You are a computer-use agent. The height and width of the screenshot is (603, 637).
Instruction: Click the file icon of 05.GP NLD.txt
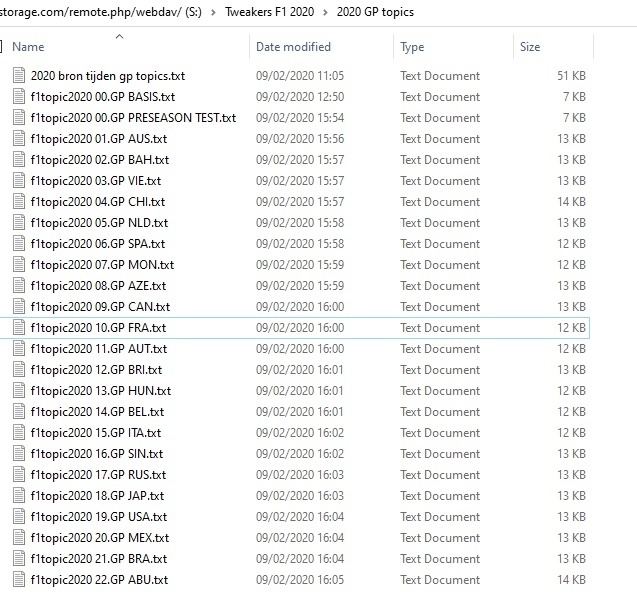click(19, 223)
